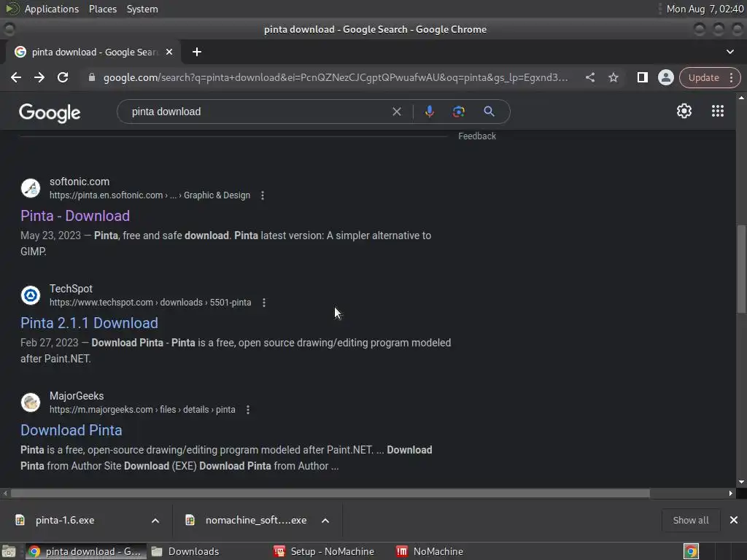Click the address bar URL
This screenshot has height=560, width=747.
336,77
